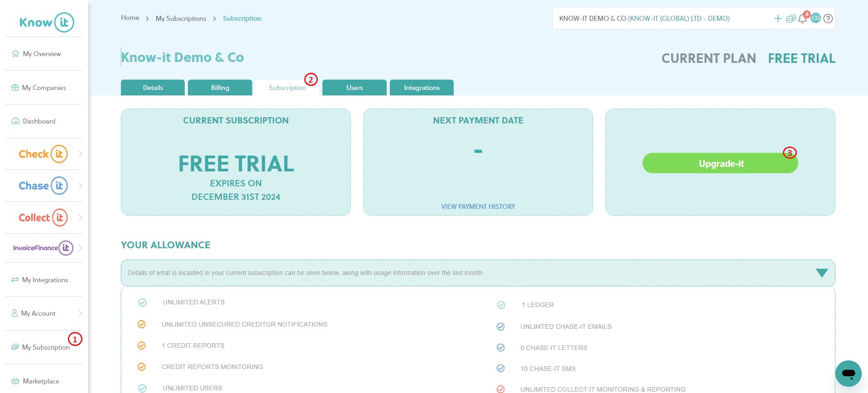
Task: Go to My Subscriptions breadcrumb
Action: (x=181, y=19)
